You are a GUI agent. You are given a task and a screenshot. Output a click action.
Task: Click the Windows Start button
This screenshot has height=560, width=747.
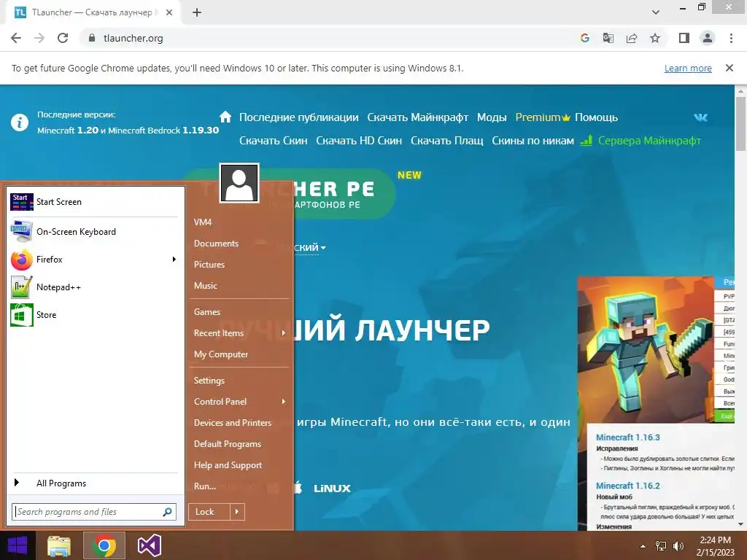click(x=18, y=545)
